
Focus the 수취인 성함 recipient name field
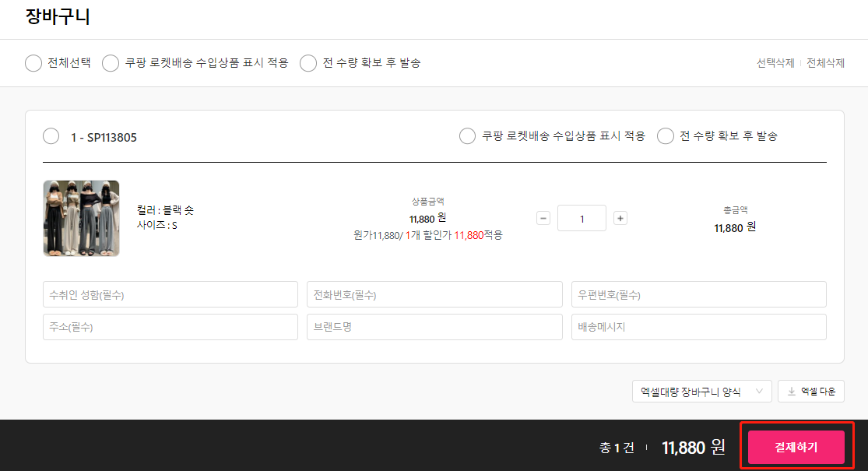click(x=170, y=295)
